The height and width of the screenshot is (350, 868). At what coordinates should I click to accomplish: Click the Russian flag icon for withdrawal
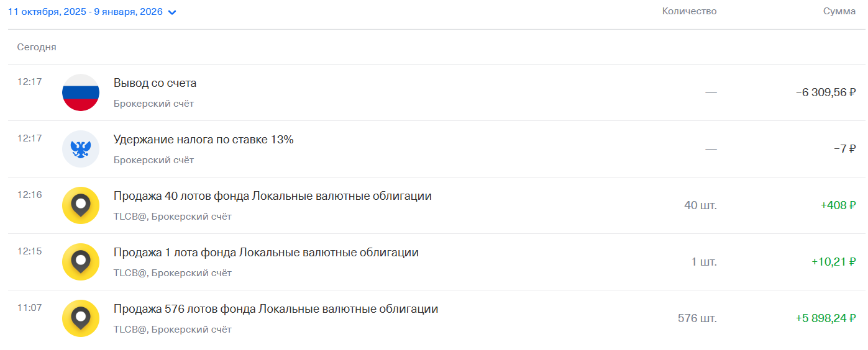click(x=81, y=92)
